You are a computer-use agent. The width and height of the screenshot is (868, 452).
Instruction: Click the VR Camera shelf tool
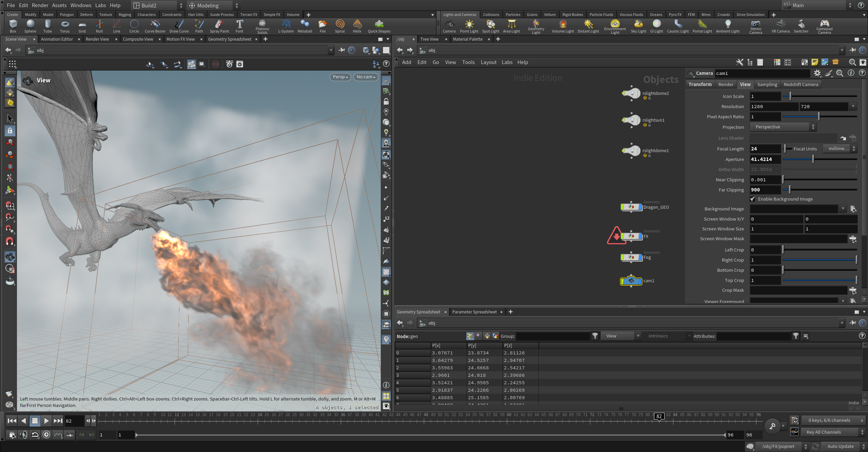tap(780, 26)
